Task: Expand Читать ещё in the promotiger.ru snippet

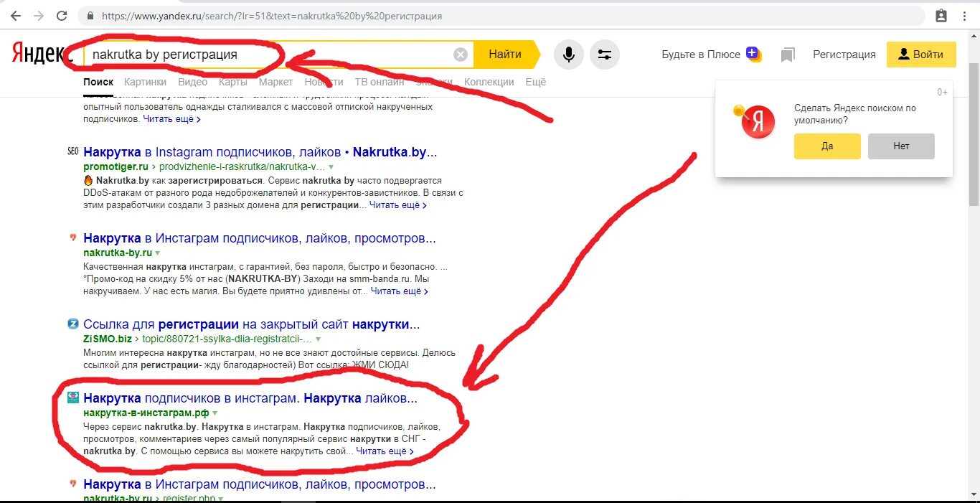Action: (398, 205)
